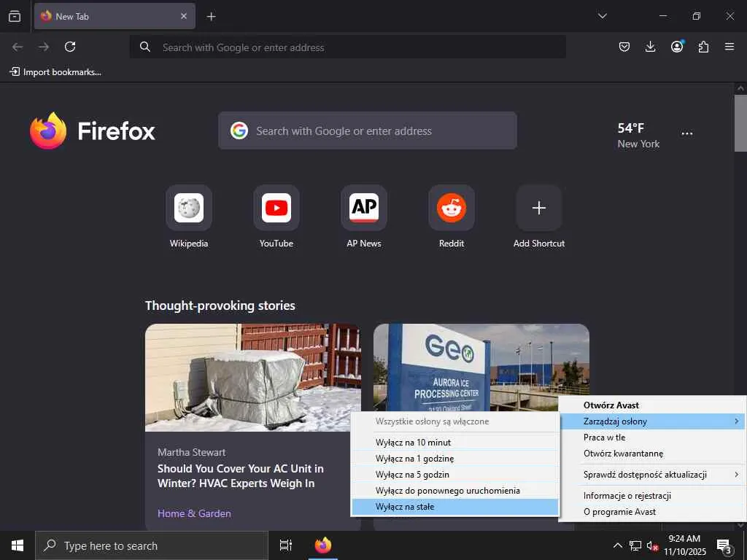The image size is (747, 560).
Task: Open 'Should You Cover Your AC Unit' headline
Action: click(x=241, y=475)
